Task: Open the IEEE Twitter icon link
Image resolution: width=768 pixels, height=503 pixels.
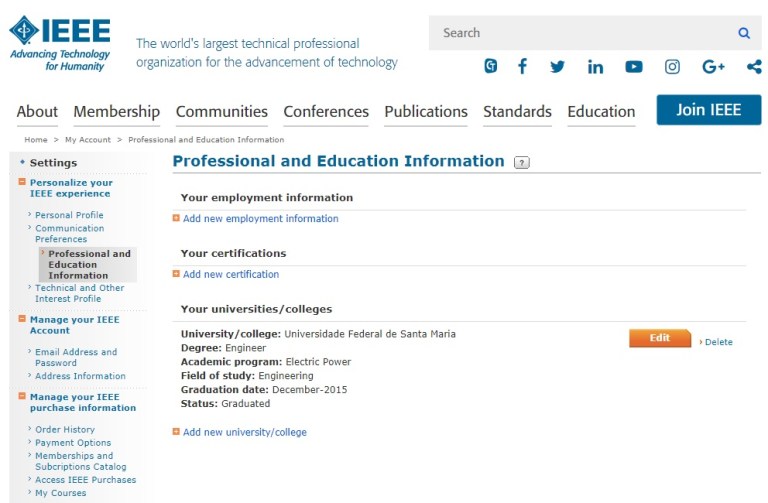Action: (557, 67)
